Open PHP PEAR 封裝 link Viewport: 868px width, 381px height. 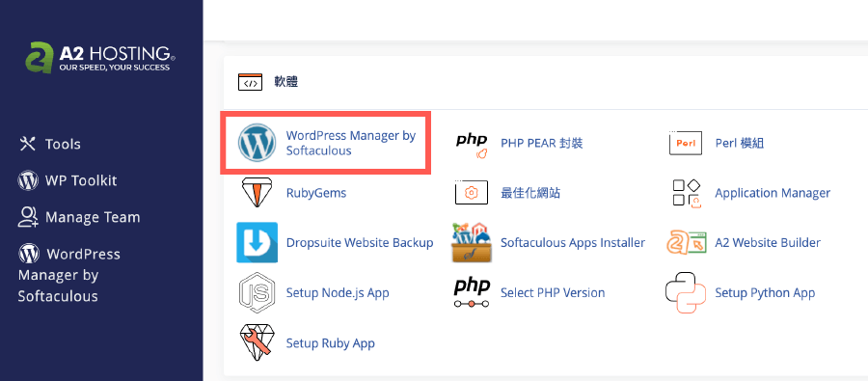541,144
